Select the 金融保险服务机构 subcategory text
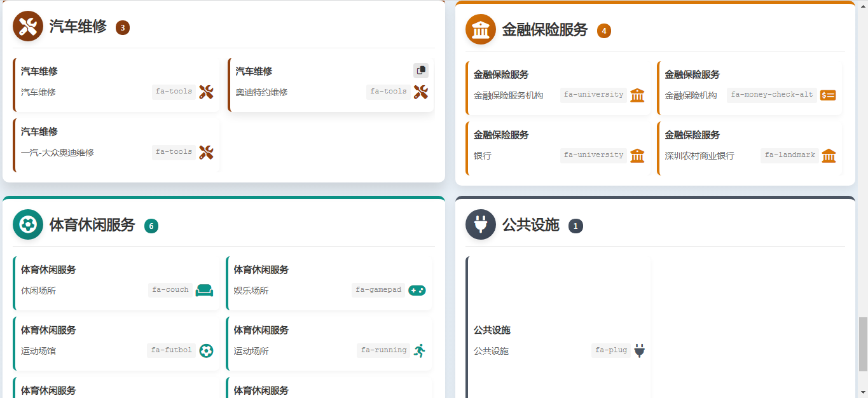Viewport: 868px width, 398px height. 509,95
